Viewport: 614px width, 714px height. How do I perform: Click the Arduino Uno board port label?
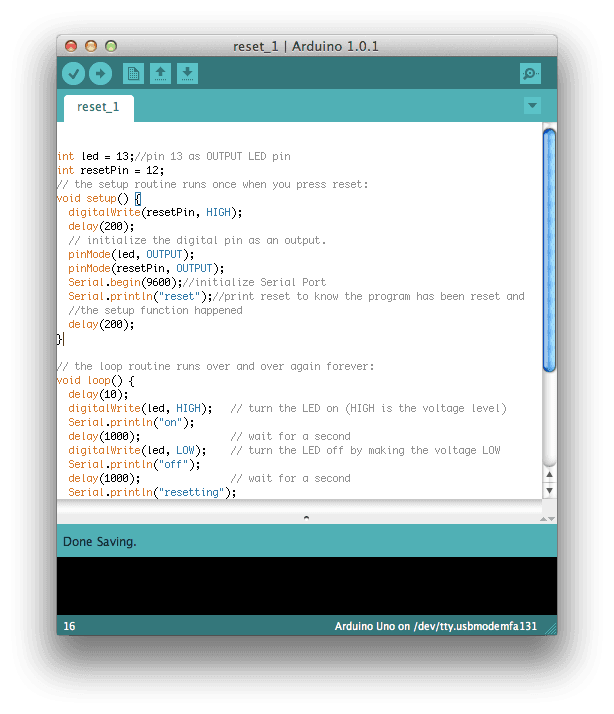pos(435,627)
